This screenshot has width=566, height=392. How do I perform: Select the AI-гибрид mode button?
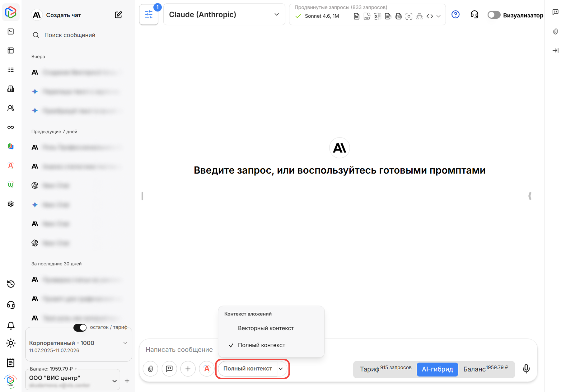tap(437, 369)
